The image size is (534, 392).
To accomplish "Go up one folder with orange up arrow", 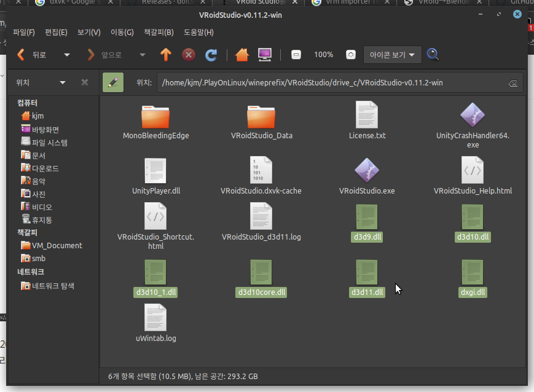I will click(x=166, y=55).
